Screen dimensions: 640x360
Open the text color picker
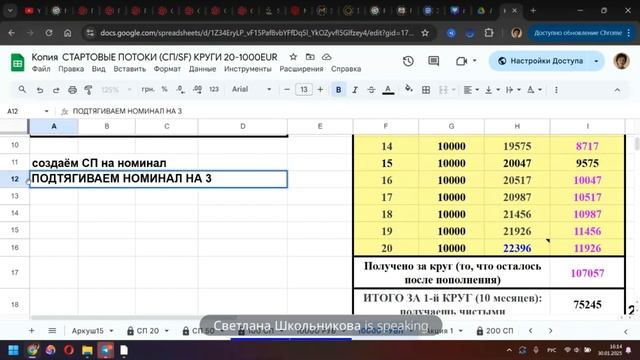(x=388, y=90)
